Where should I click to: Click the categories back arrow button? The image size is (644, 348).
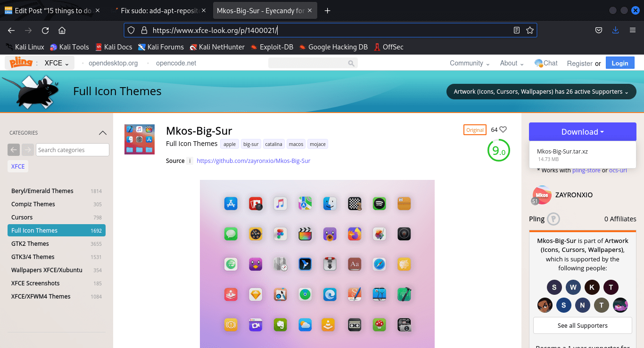tap(14, 150)
